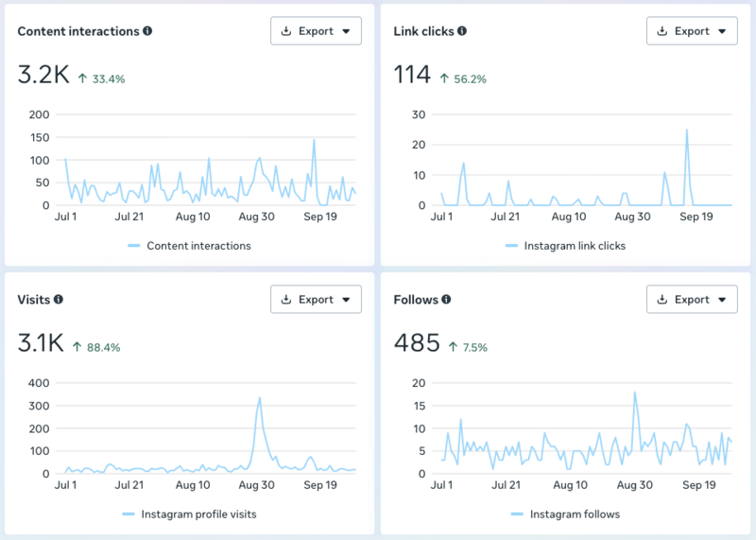Open the info tooltip icon beside Visits

pos(59,300)
